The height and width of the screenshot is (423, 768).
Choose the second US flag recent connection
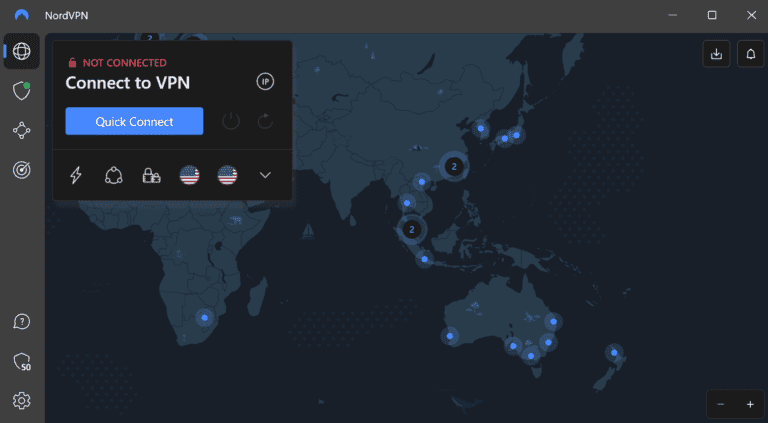click(x=227, y=175)
